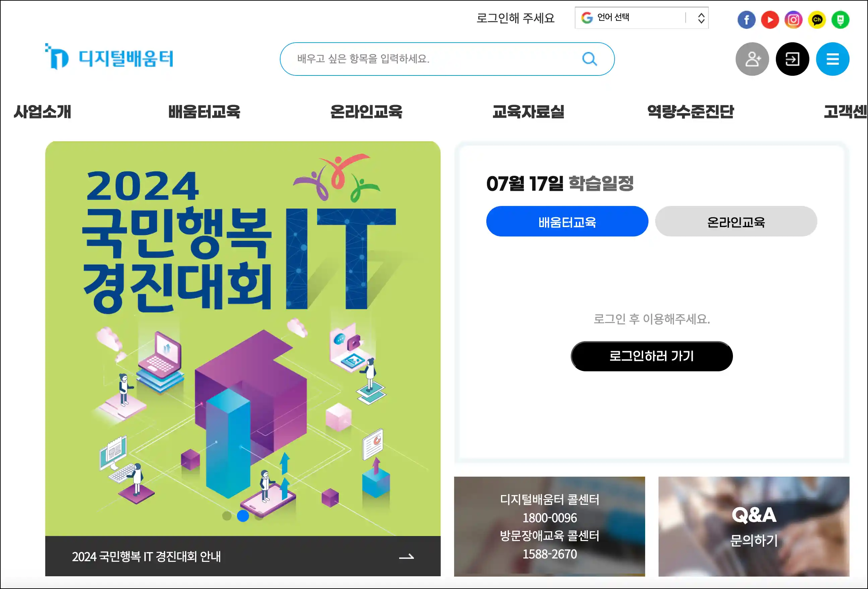Open the KakaoTalk channel icon
Screen dimensions: 868x589
click(817, 19)
